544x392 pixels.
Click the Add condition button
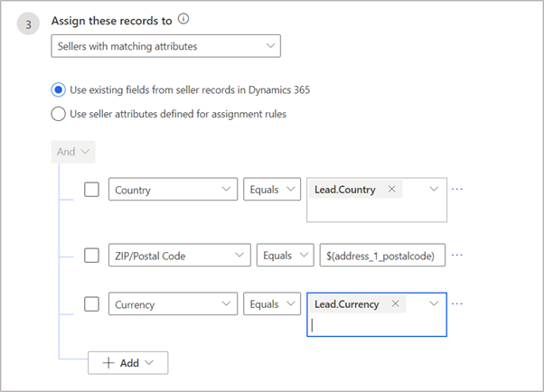(x=128, y=363)
